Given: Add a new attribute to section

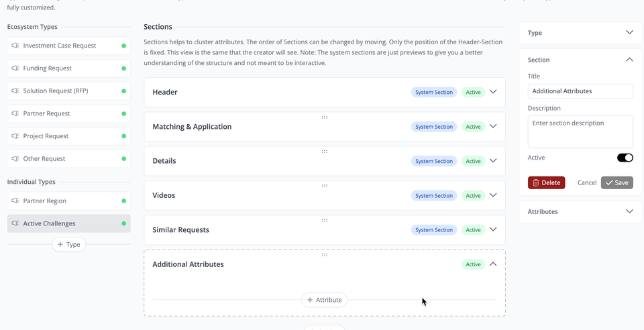Looking at the screenshot, I should pyautogui.click(x=325, y=300).
